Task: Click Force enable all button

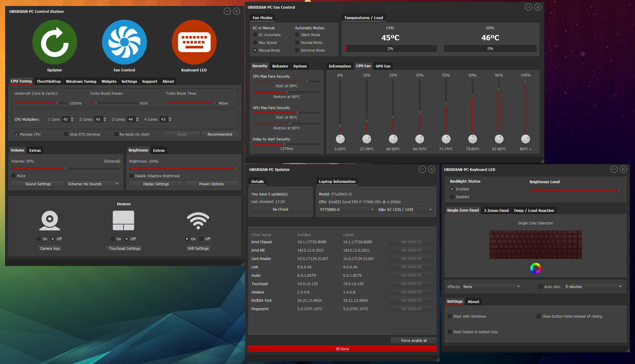Action: pyautogui.click(x=414, y=340)
